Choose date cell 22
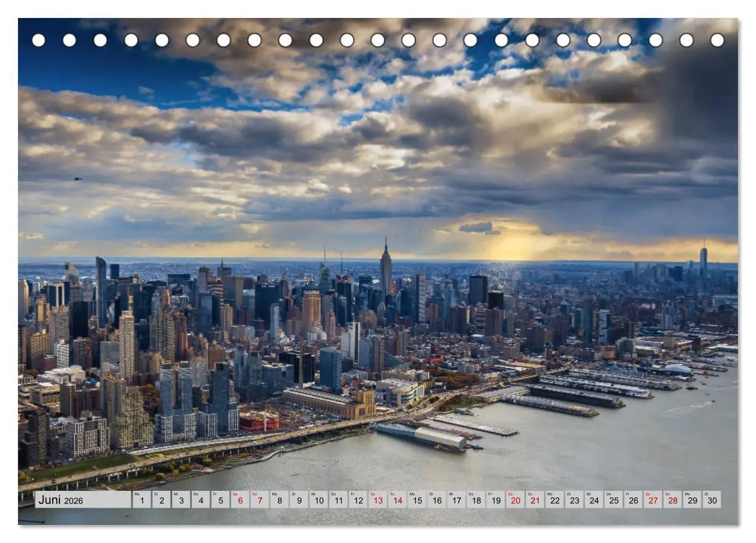This screenshot has height=543, width=756. (x=555, y=500)
